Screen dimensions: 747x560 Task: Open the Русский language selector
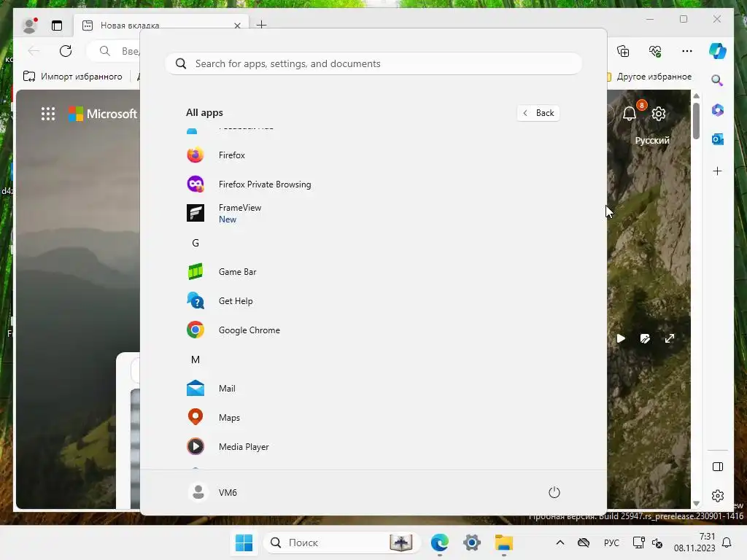point(652,141)
